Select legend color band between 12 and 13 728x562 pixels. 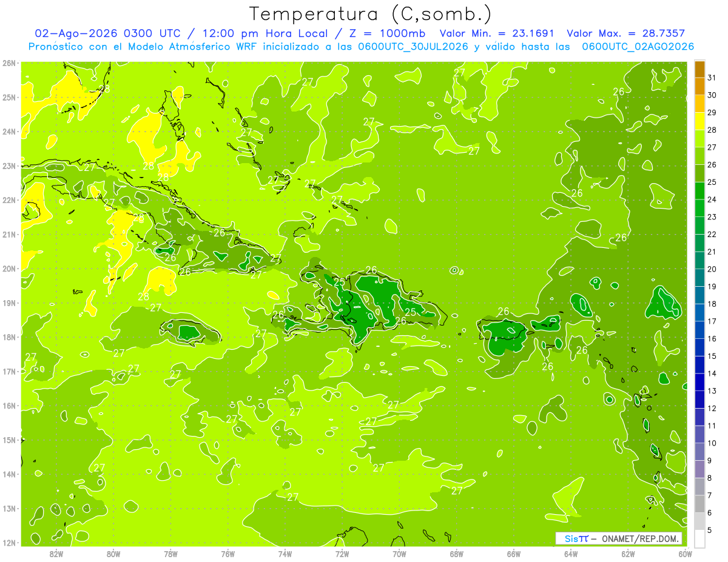coord(699,400)
